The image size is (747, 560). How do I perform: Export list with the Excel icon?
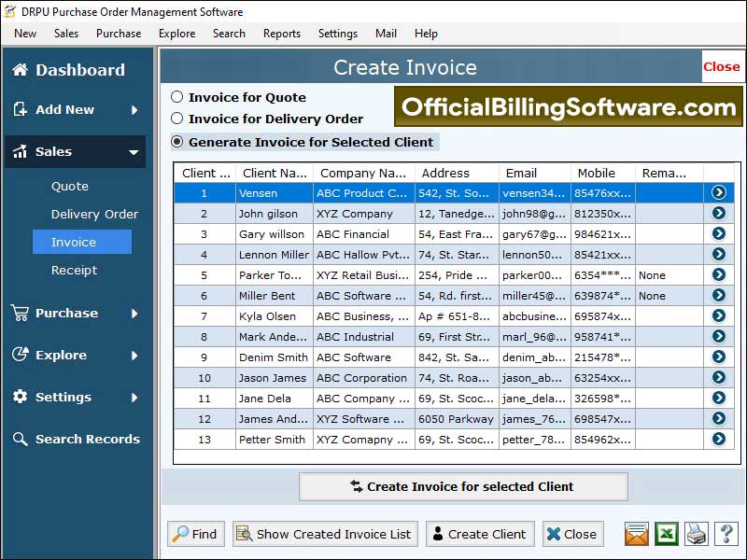pos(666,534)
